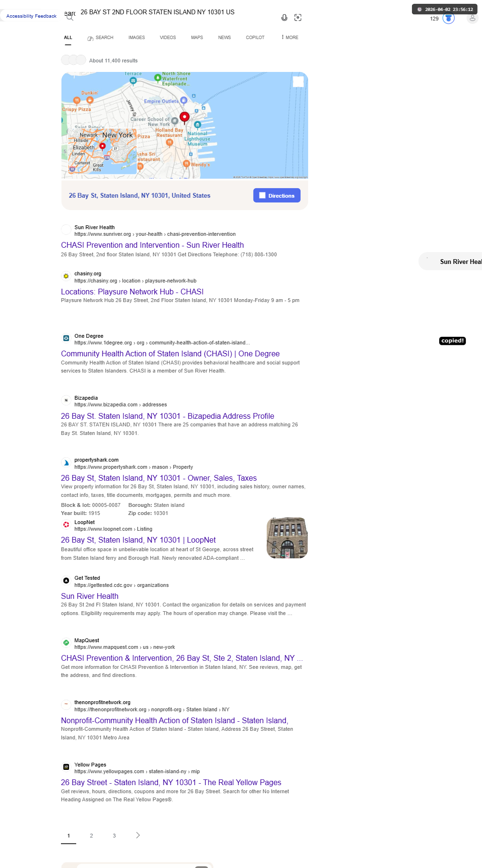This screenshot has height=868, width=482.
Task: Click the thenonprofitnetwork.org favicon
Action: (66, 705)
